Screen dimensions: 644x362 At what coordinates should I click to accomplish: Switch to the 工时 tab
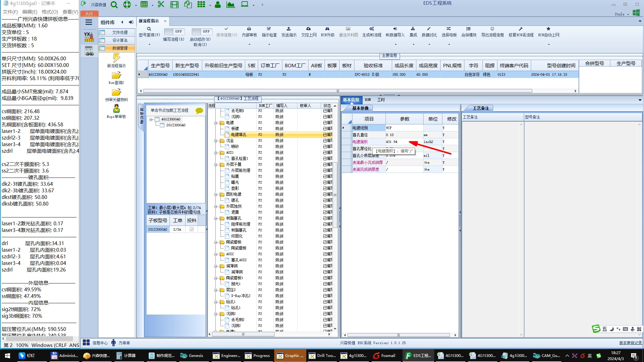tap(380, 100)
